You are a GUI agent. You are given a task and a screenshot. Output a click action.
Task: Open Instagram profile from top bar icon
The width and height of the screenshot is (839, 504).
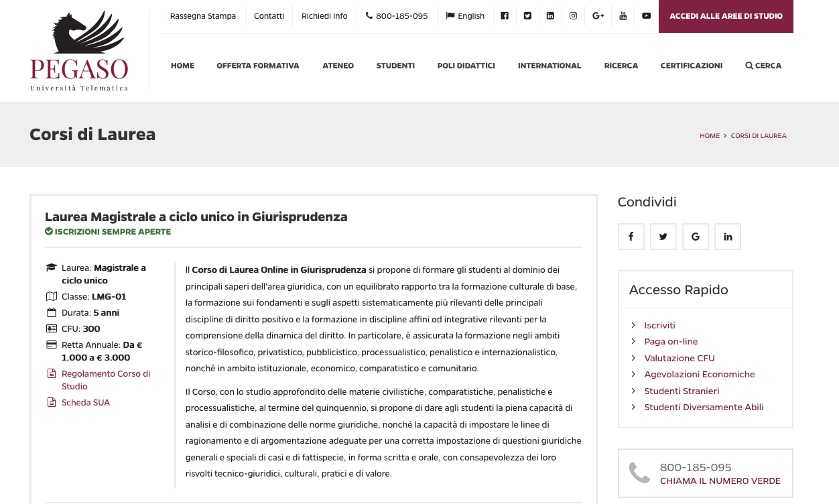pos(573,16)
